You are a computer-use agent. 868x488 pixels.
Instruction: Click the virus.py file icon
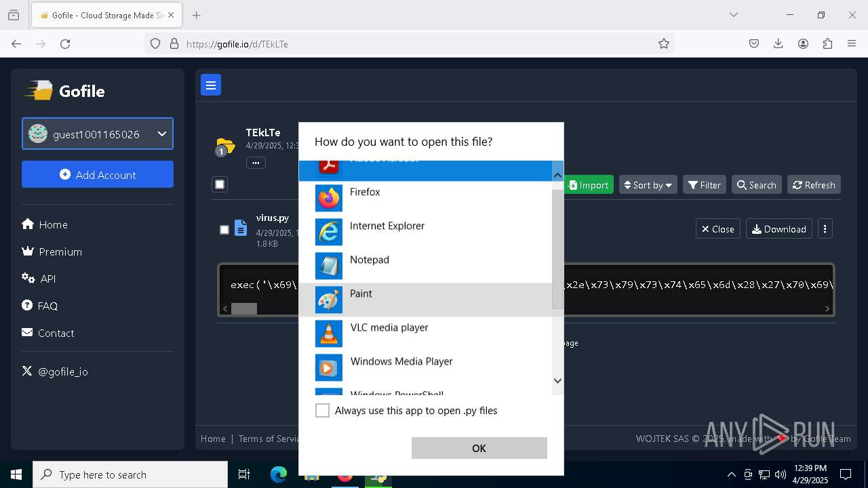(241, 228)
